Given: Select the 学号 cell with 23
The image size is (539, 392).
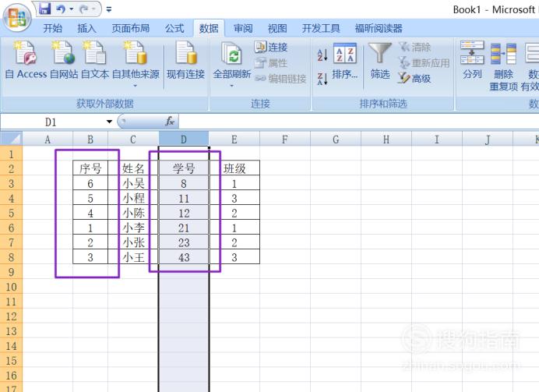Looking at the screenshot, I should 184,243.
